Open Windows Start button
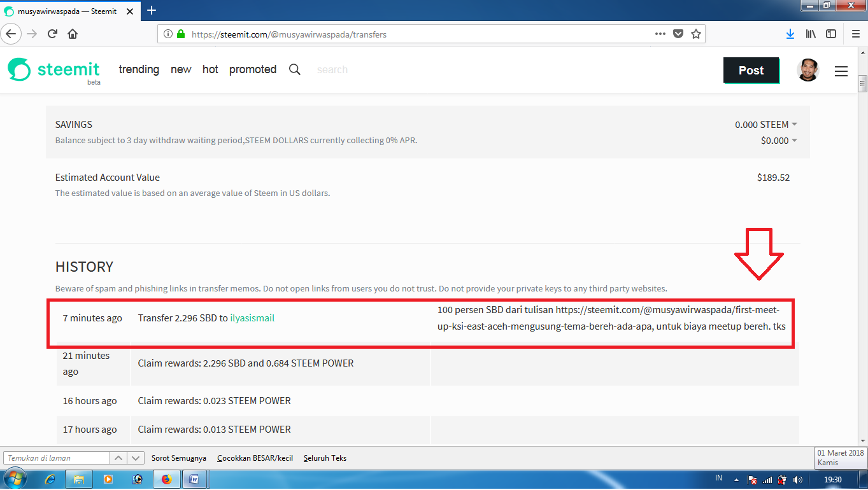The image size is (868, 490). 15,479
